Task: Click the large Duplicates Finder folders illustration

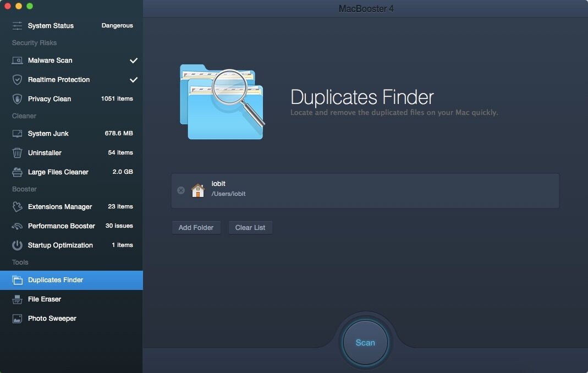Action: [x=222, y=102]
